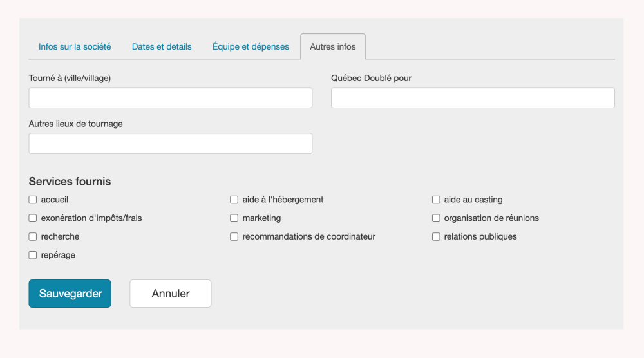The height and width of the screenshot is (358, 644).
Task: Check the accueil checkbox
Action: 33,200
